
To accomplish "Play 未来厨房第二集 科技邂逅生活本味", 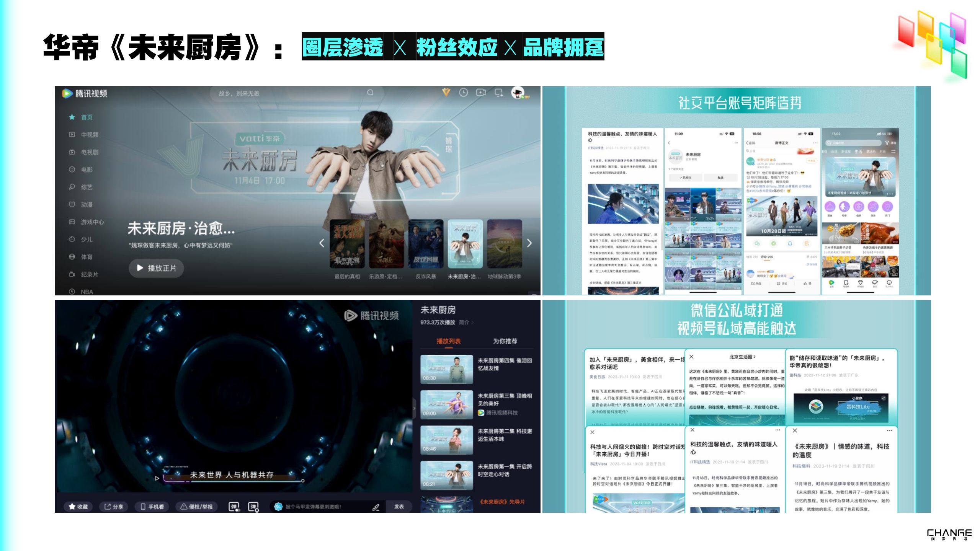I will click(x=477, y=440).
